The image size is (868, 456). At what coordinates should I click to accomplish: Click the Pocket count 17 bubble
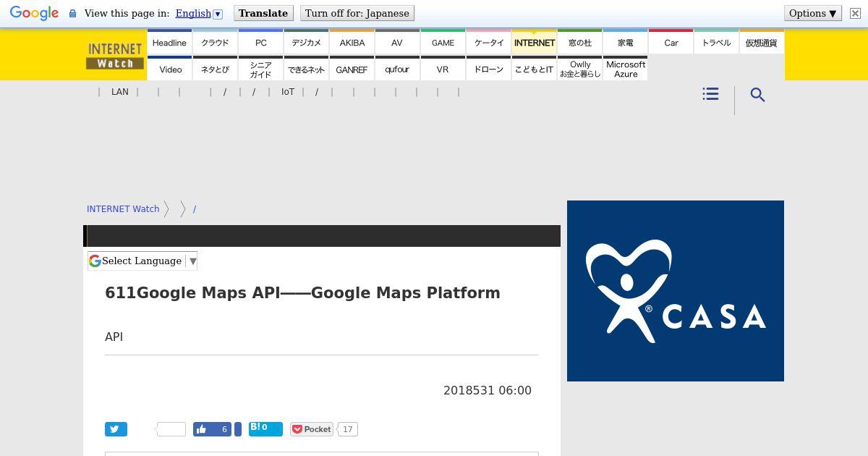pyautogui.click(x=348, y=429)
